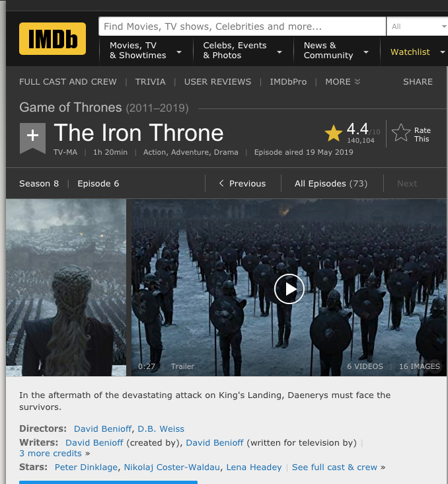Click the yellow rating star icon

(x=334, y=134)
